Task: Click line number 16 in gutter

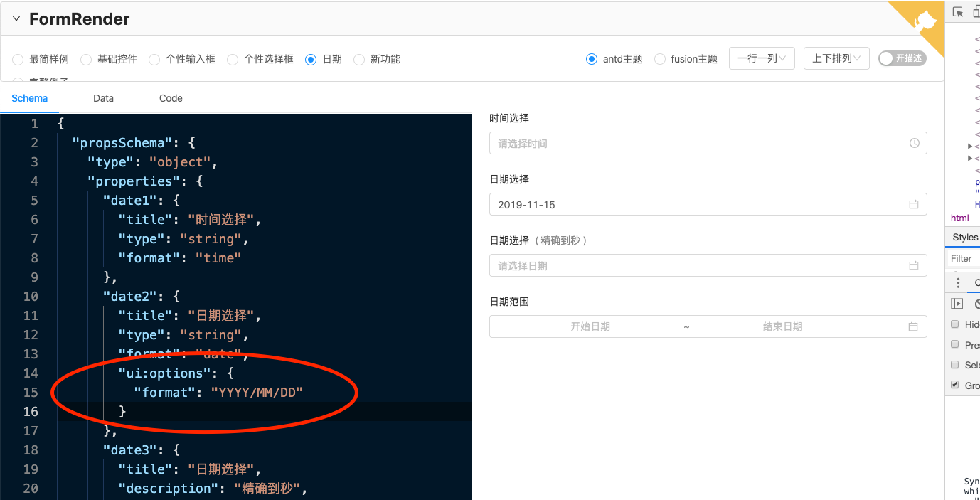Action: click(x=31, y=412)
